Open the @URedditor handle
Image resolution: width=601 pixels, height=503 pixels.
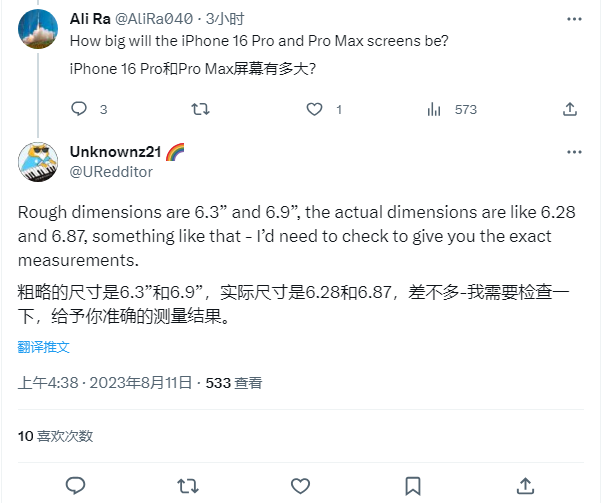[x=111, y=172]
